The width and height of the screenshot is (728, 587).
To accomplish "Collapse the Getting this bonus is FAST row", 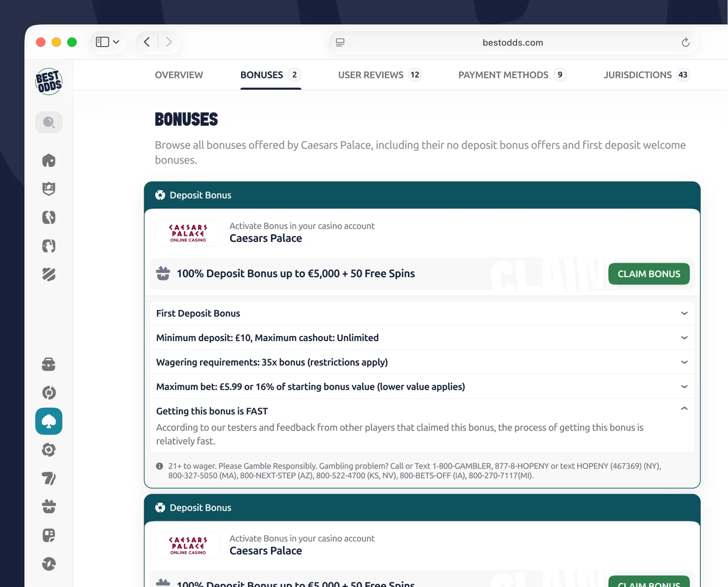I will [422, 410].
